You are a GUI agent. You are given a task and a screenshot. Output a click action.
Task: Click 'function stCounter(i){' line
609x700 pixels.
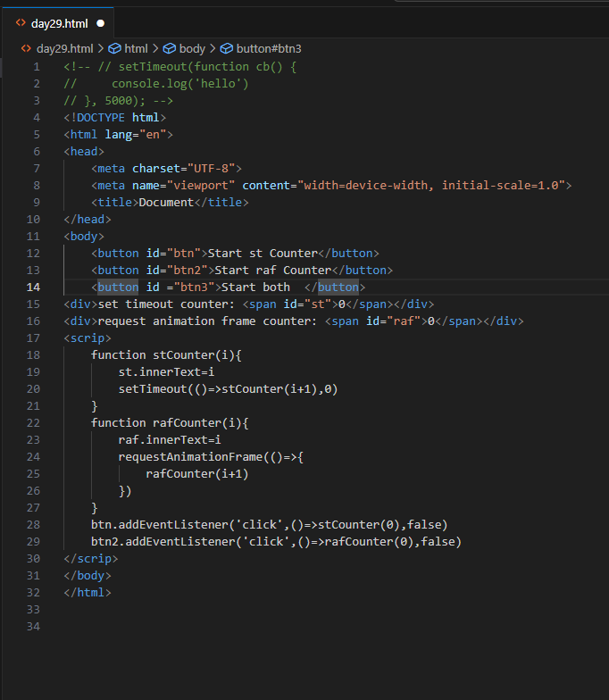(x=166, y=355)
